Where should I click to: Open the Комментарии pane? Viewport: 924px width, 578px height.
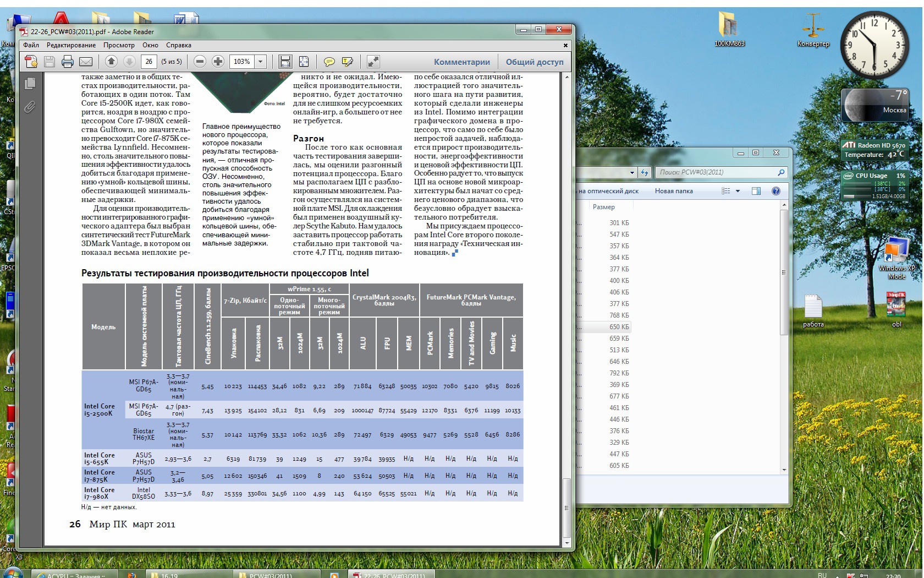click(x=461, y=62)
